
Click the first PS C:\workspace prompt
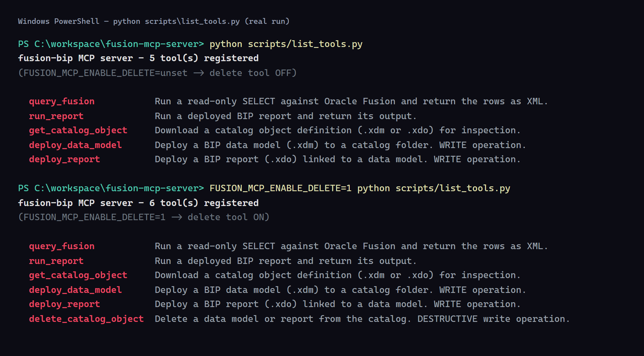coord(111,44)
